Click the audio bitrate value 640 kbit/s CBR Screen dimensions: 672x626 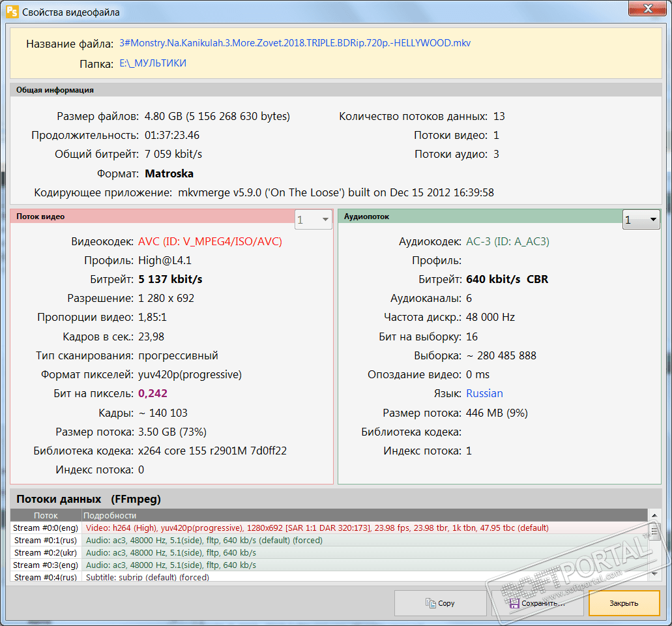(507, 279)
